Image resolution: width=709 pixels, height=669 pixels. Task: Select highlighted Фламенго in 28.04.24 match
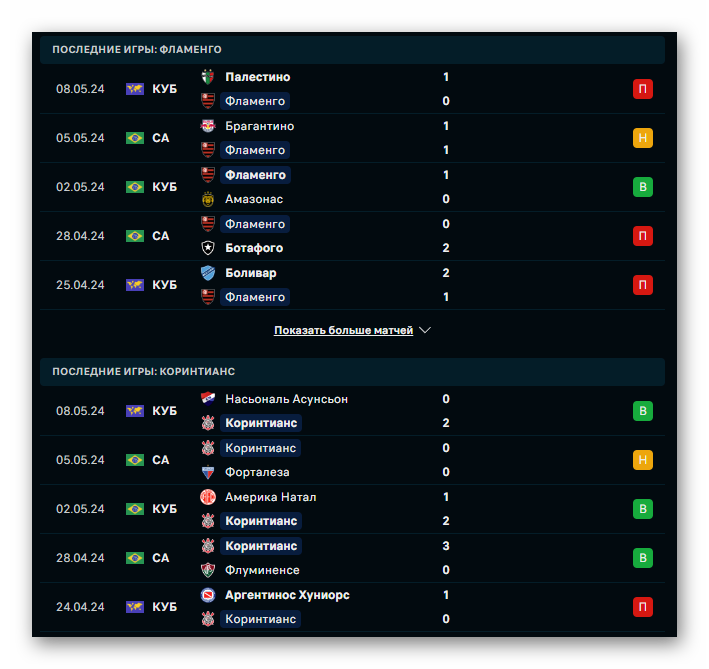coord(255,224)
